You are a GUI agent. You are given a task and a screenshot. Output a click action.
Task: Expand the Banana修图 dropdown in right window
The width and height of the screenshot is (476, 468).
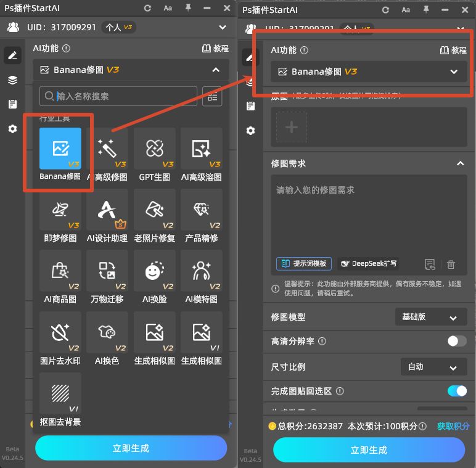[454, 72]
